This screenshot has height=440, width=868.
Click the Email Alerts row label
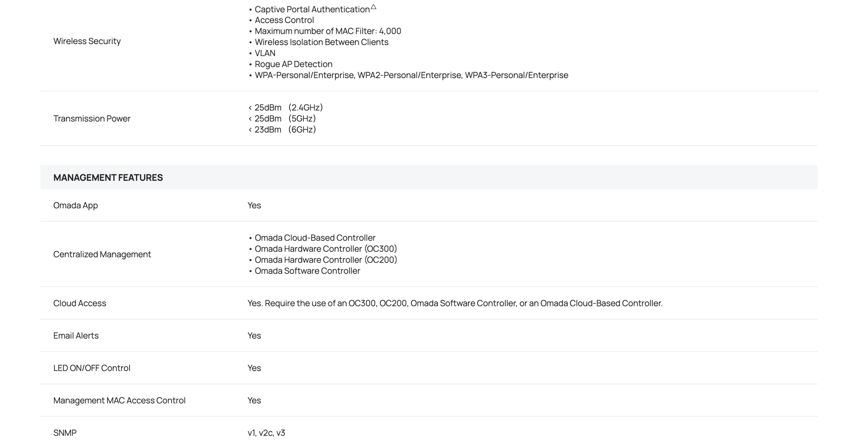76,336
